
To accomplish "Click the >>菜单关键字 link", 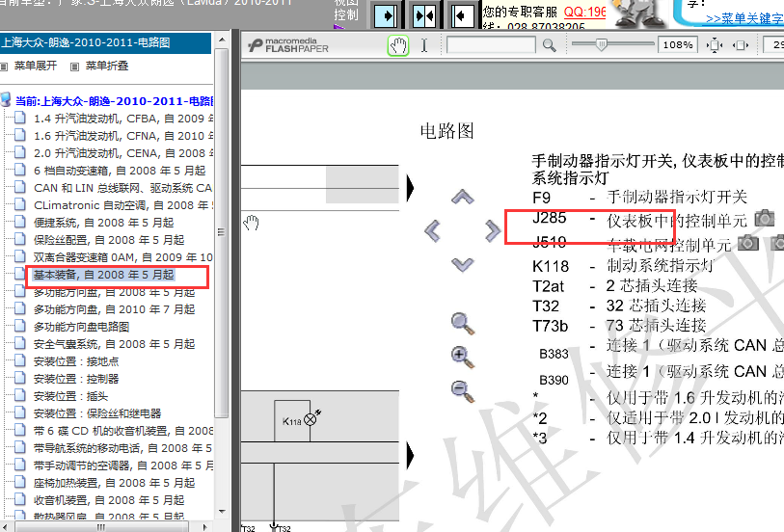I will 744,18.
